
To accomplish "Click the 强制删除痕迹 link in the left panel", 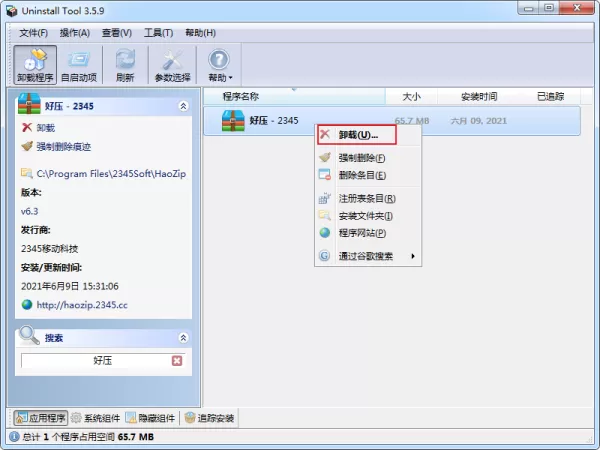I will pos(64,147).
